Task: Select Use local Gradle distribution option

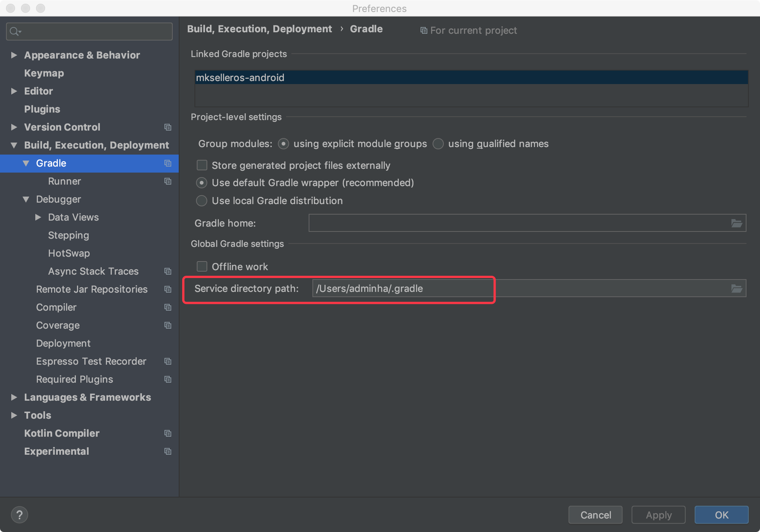Action: point(202,201)
